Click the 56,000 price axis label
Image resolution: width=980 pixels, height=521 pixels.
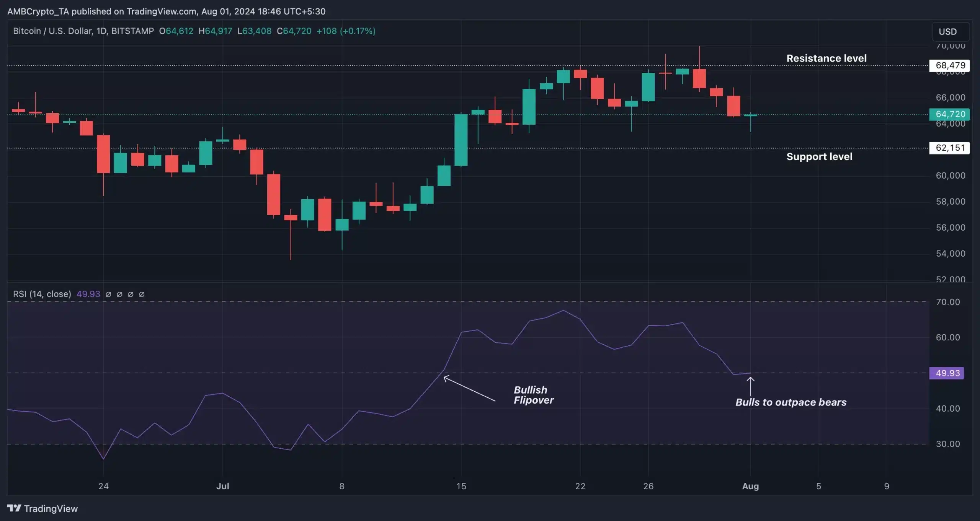click(x=951, y=227)
